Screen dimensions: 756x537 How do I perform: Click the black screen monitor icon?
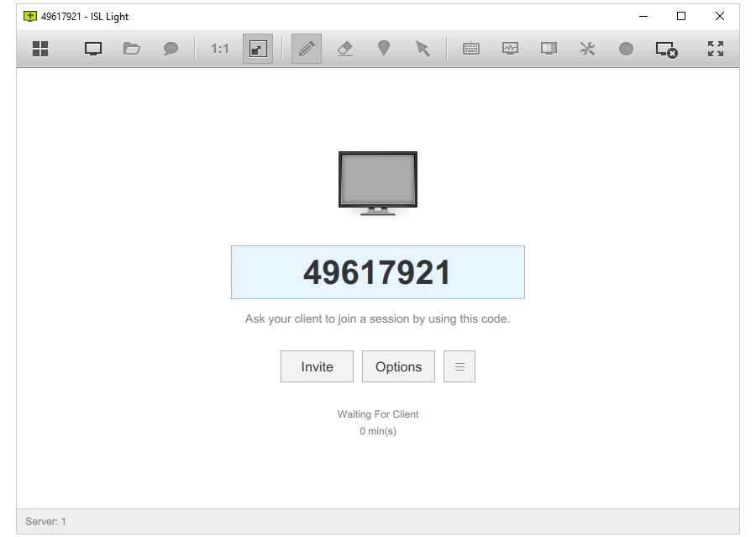tap(549, 48)
